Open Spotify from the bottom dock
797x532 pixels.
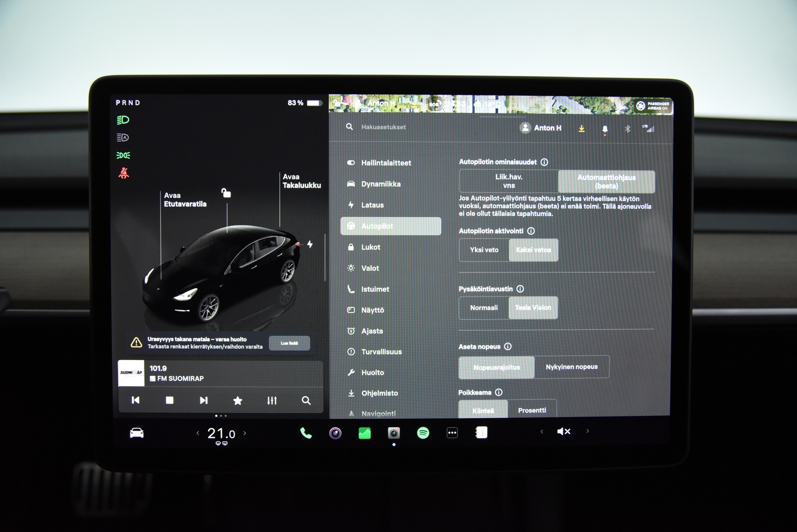423,432
